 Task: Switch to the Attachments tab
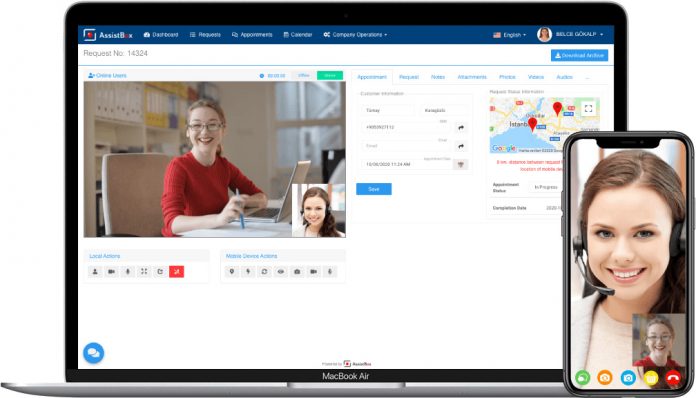(x=472, y=77)
